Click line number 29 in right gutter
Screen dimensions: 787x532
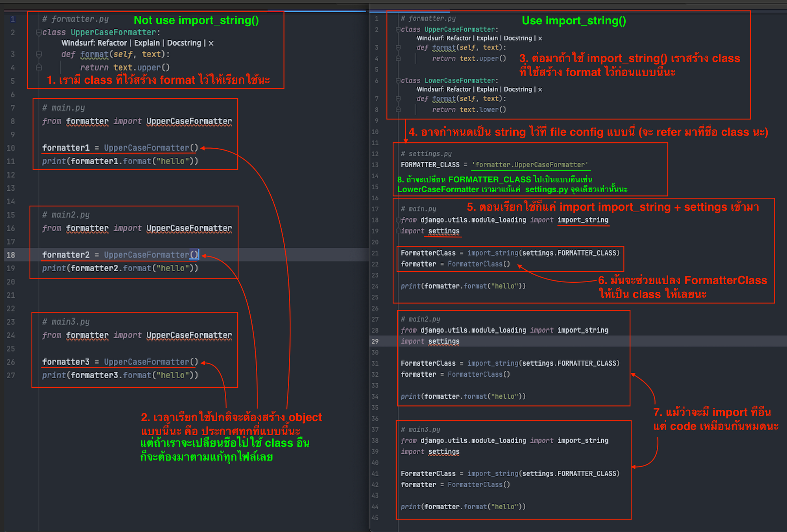375,341
